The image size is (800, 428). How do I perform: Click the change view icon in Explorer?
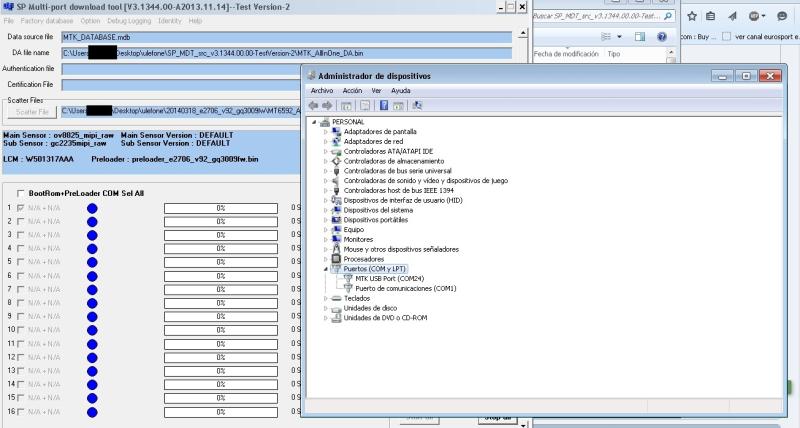coord(606,37)
